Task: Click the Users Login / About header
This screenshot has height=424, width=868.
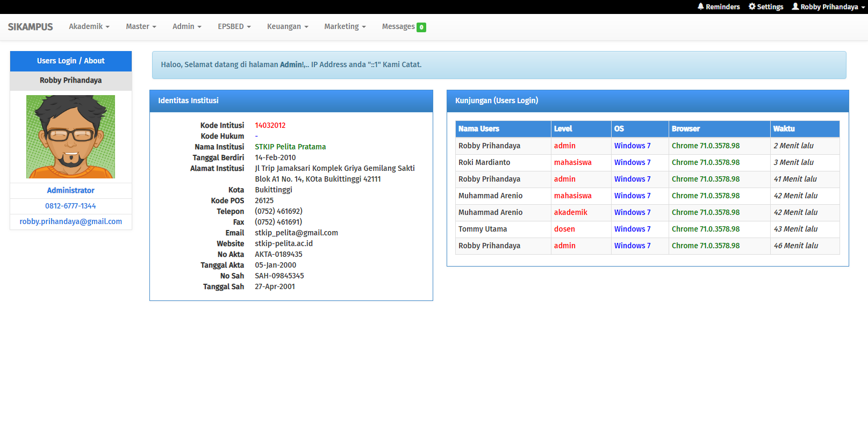Action: click(71, 61)
